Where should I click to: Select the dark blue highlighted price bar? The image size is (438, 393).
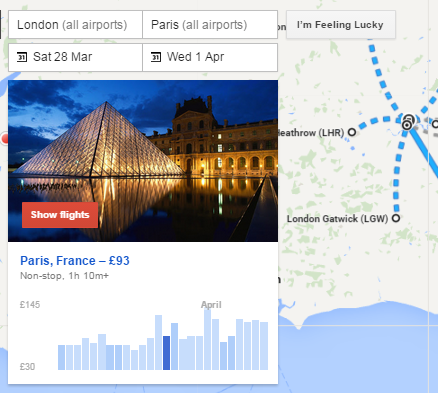tap(166, 353)
